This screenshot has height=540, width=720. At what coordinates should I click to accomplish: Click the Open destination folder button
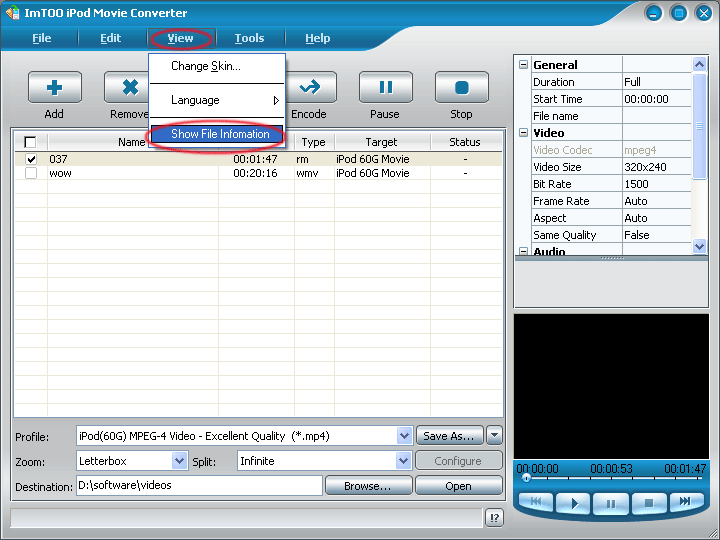459,486
